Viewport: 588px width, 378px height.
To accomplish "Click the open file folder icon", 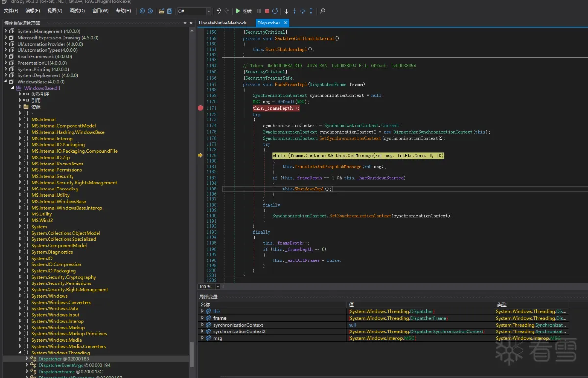I will click(161, 11).
